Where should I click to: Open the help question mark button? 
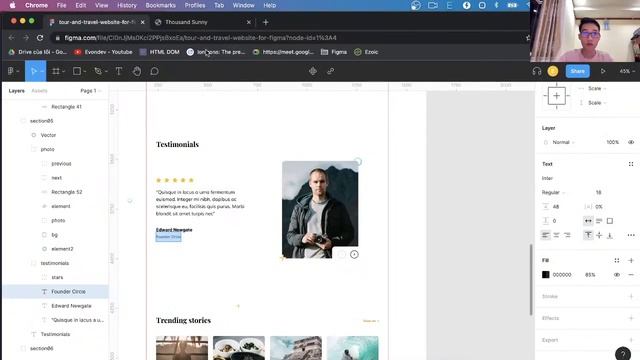coord(622,353)
